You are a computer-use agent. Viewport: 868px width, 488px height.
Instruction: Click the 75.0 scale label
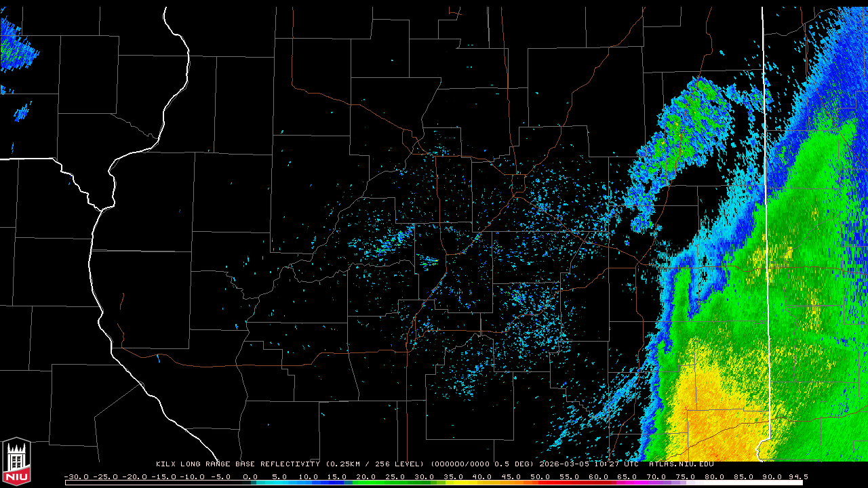686,477
